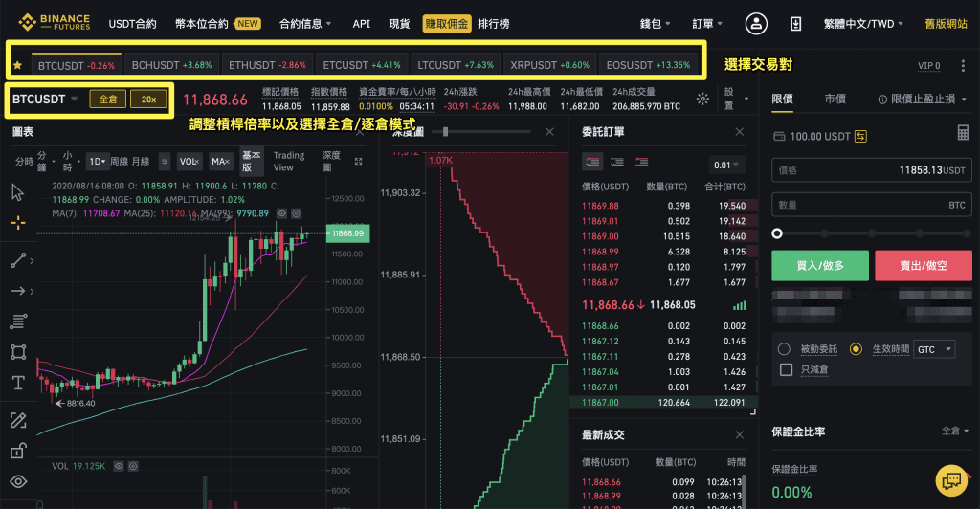This screenshot has height=509, width=980.
Task: Switch to the 市價 market order tab
Action: pyautogui.click(x=835, y=99)
